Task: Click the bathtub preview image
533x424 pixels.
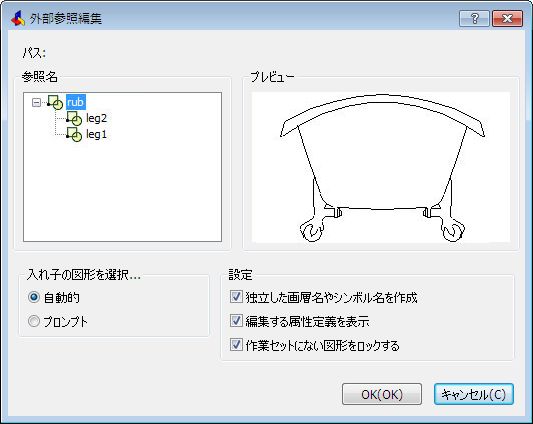Action: [381, 167]
